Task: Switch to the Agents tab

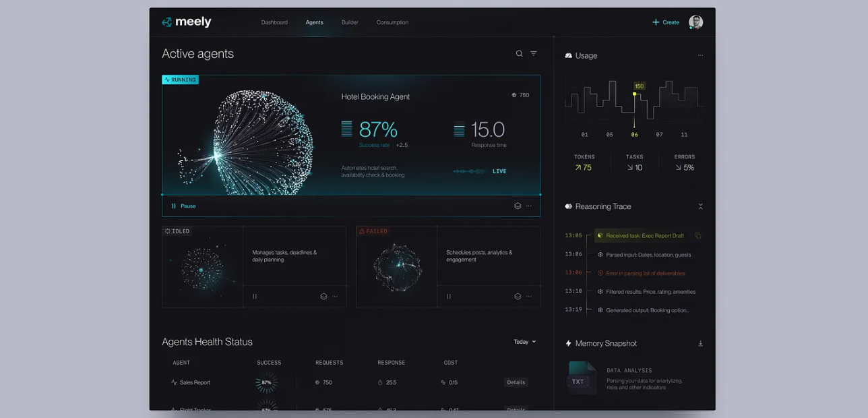Action: point(314,22)
